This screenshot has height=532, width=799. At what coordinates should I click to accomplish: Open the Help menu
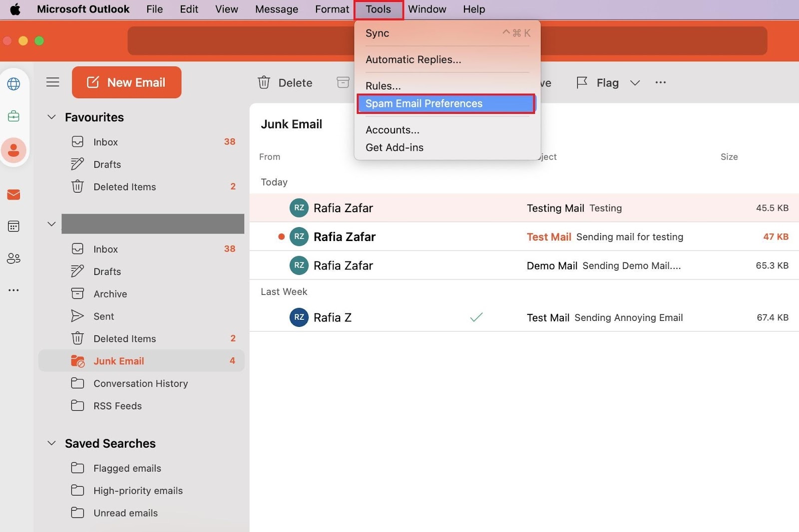(x=474, y=9)
